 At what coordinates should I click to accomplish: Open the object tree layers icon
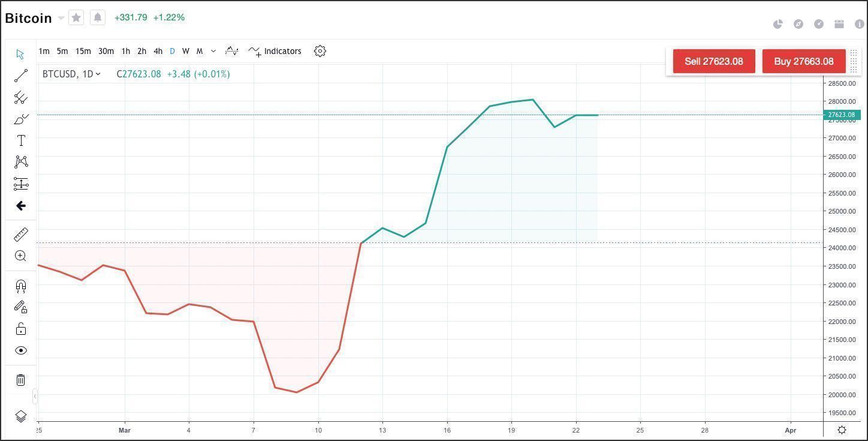click(21, 416)
